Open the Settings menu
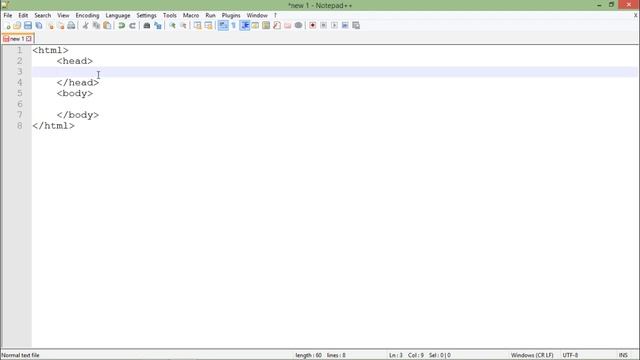This screenshot has width=640, height=360. [146, 16]
